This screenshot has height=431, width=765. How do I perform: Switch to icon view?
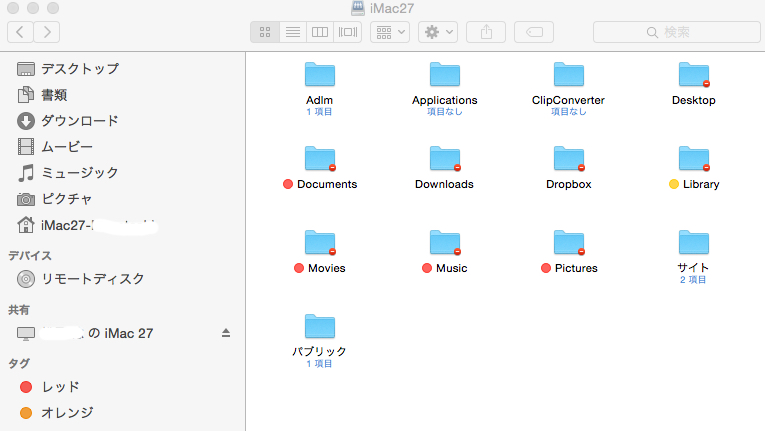click(265, 32)
